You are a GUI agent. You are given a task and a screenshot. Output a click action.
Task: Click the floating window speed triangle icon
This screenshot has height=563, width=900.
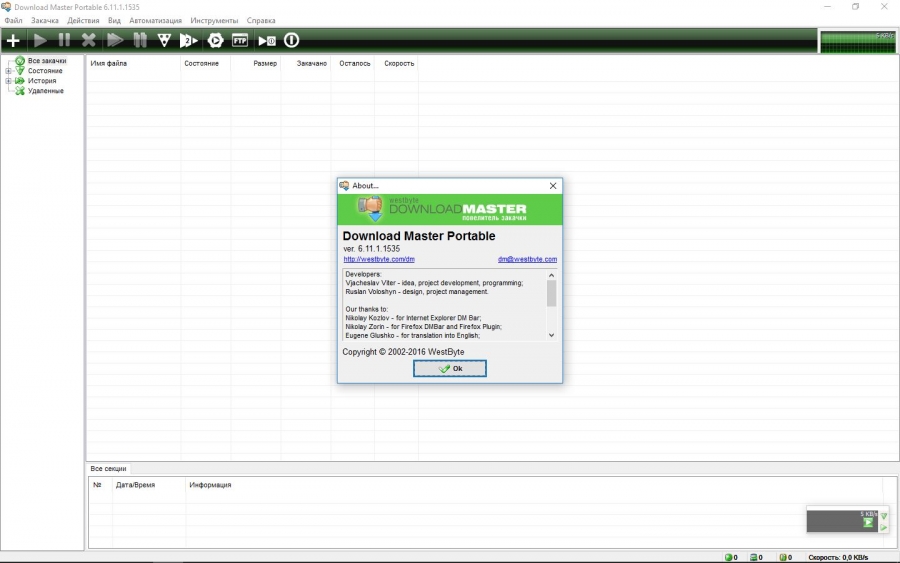click(x=884, y=517)
